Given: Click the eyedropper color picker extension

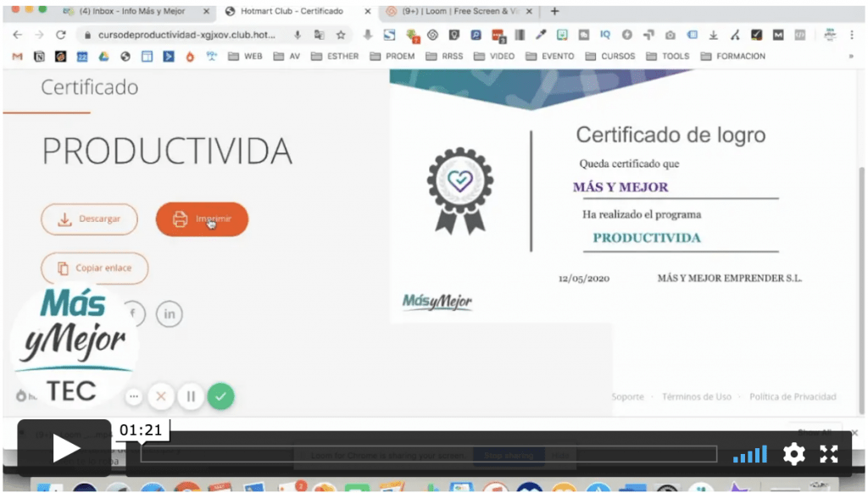Looking at the screenshot, I should point(541,35).
